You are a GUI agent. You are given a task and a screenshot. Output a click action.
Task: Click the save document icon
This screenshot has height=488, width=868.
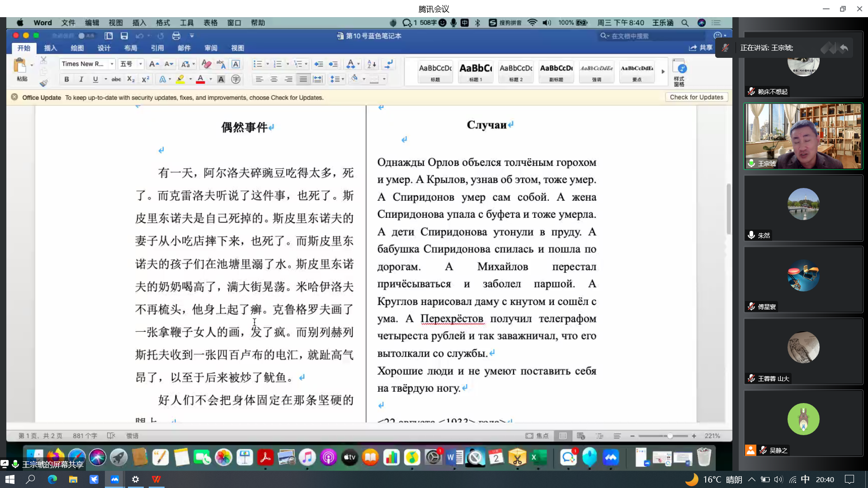(124, 36)
